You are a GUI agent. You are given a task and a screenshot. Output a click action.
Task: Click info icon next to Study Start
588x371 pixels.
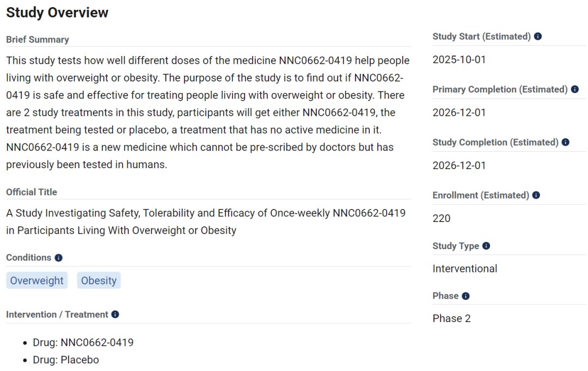tap(538, 36)
